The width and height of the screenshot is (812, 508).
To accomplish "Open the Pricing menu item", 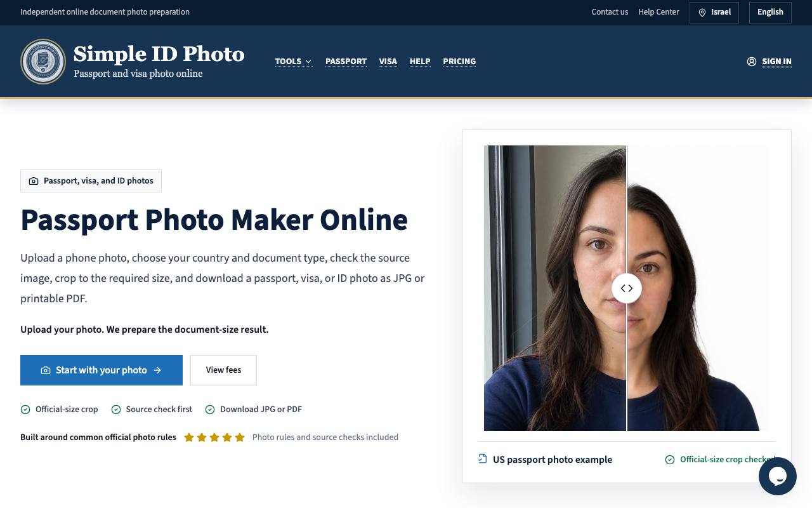I will click(x=459, y=62).
